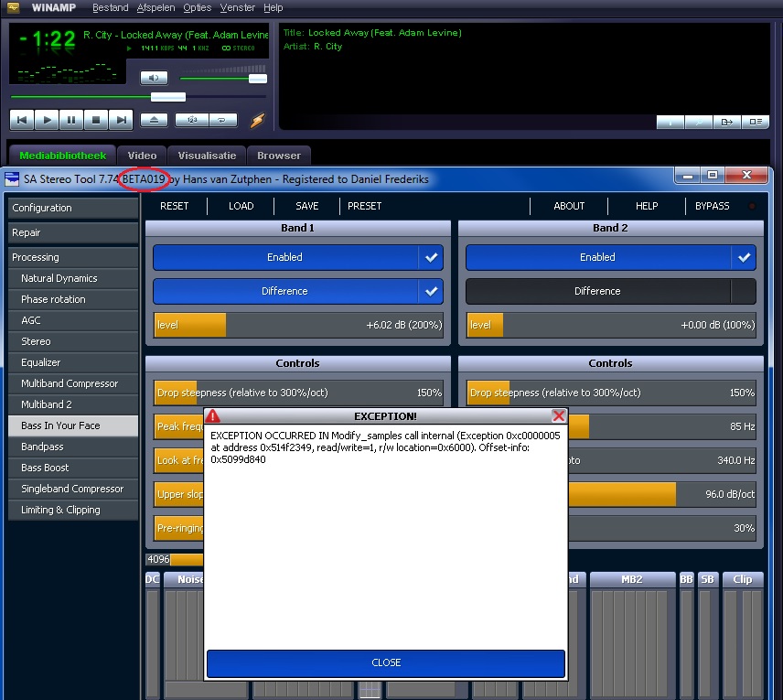Click the Winamp seek bar handle

(x=168, y=97)
